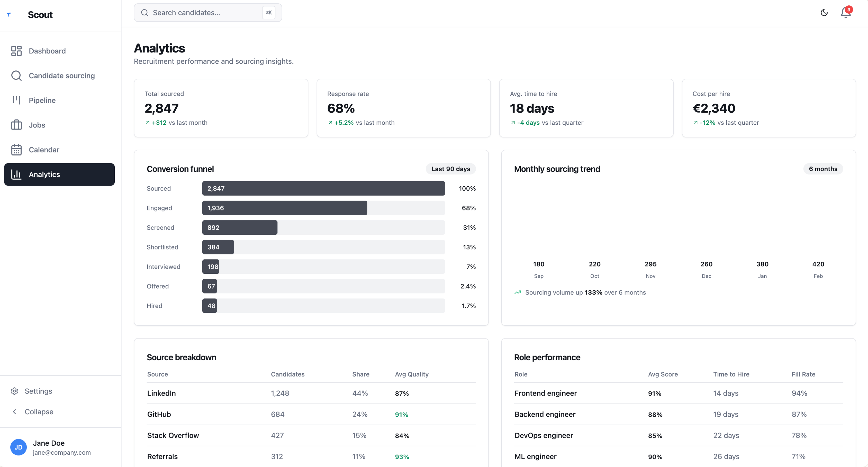Click the Candidate sourcing magnifier icon

(x=16, y=76)
